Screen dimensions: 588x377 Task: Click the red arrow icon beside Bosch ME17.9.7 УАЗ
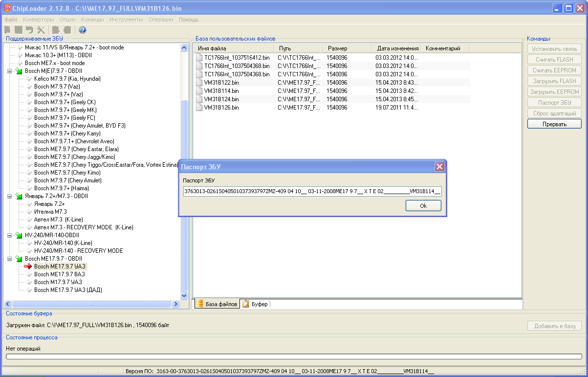[x=28, y=266]
